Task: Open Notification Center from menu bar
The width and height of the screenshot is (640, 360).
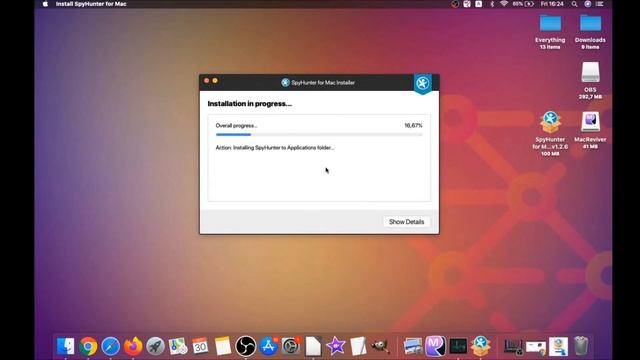Action: [600, 4]
